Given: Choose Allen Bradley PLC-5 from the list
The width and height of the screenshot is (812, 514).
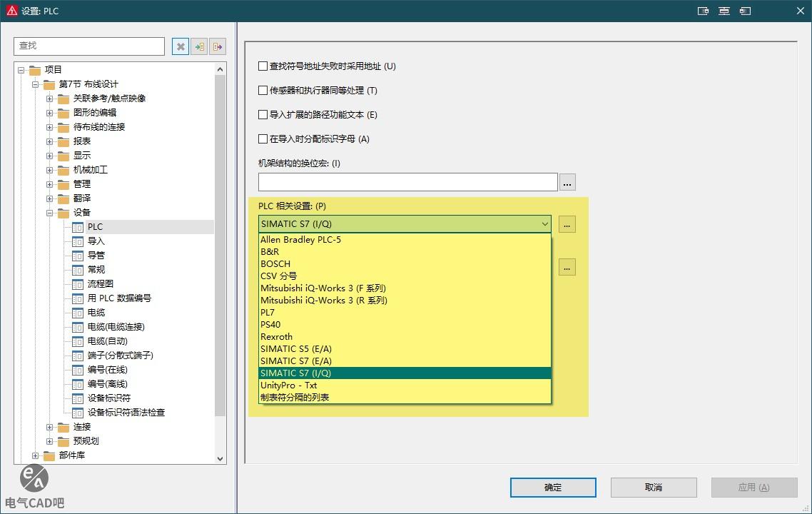Looking at the screenshot, I should (x=405, y=239).
